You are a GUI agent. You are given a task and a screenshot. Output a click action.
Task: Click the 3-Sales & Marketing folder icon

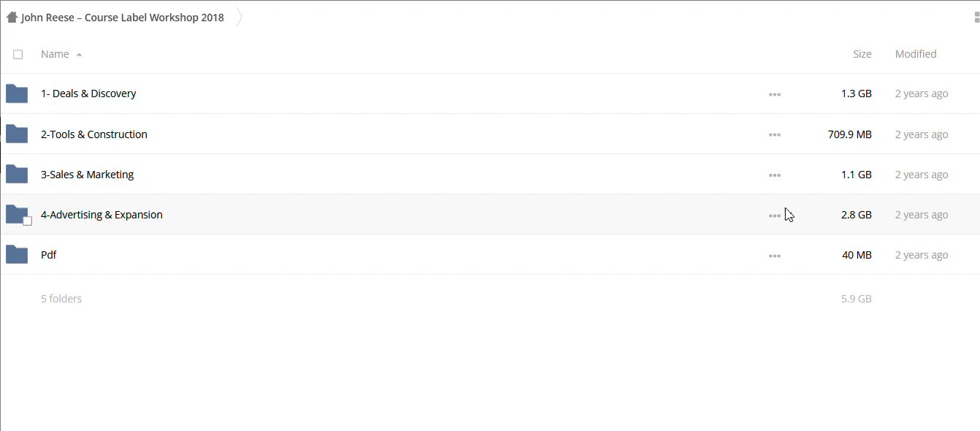[x=17, y=175]
